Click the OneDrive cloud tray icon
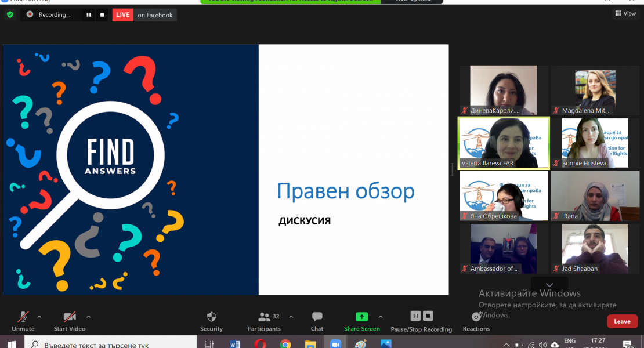 click(555, 345)
